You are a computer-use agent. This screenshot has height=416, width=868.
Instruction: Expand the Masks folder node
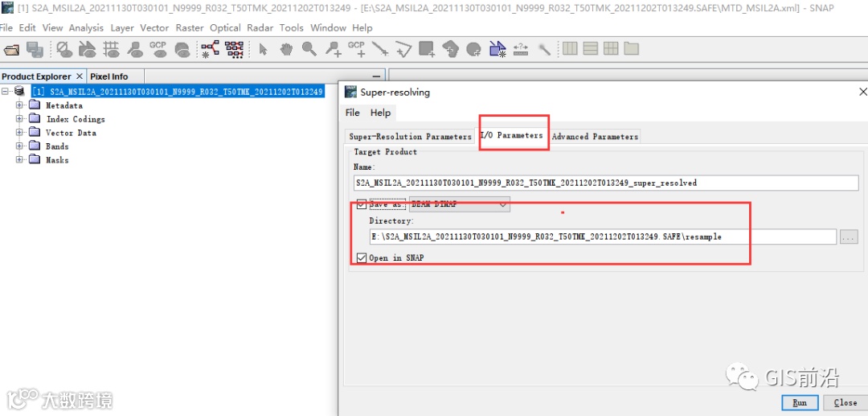(x=20, y=159)
